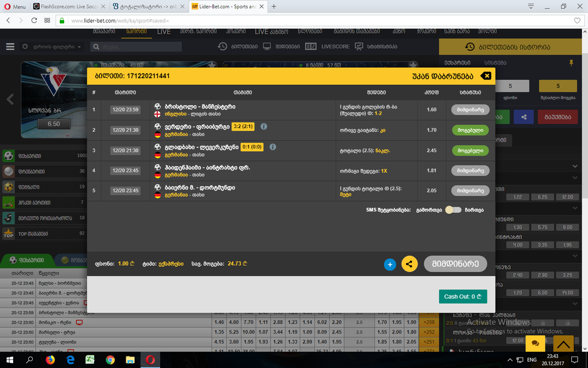
Task: Click the scroll-to-top arrow button
Action: [563, 343]
